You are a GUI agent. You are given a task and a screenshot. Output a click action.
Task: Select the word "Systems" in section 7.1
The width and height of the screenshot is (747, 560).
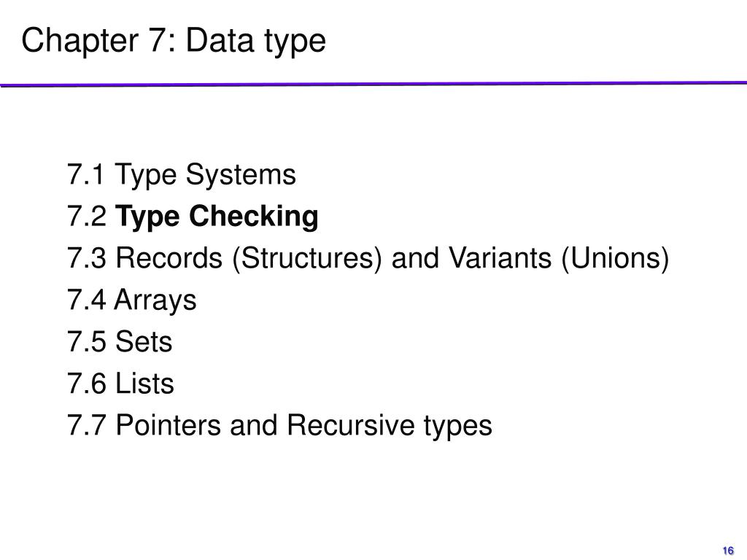(x=241, y=175)
